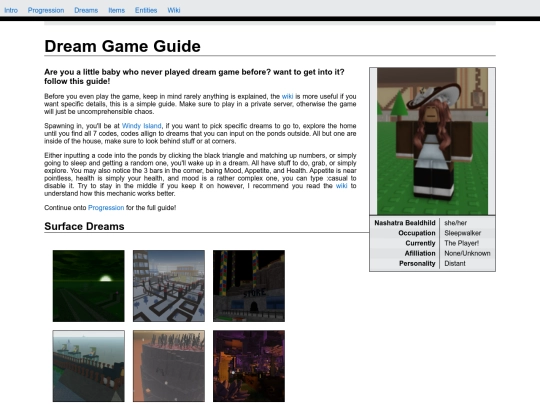Open the Windy Island link
This screenshot has width=540, height=405.
click(x=142, y=126)
